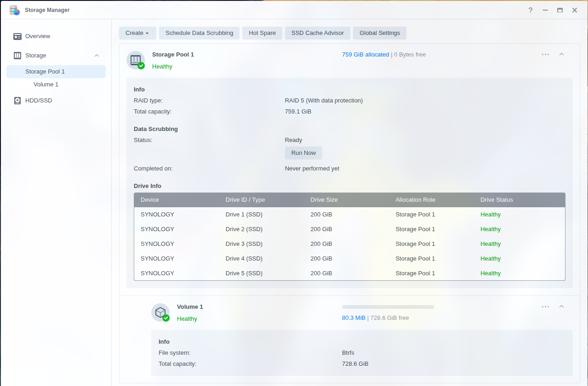Image resolution: width=588 pixels, height=386 pixels.
Task: Click the Drive Size column header
Action: [x=346, y=200]
